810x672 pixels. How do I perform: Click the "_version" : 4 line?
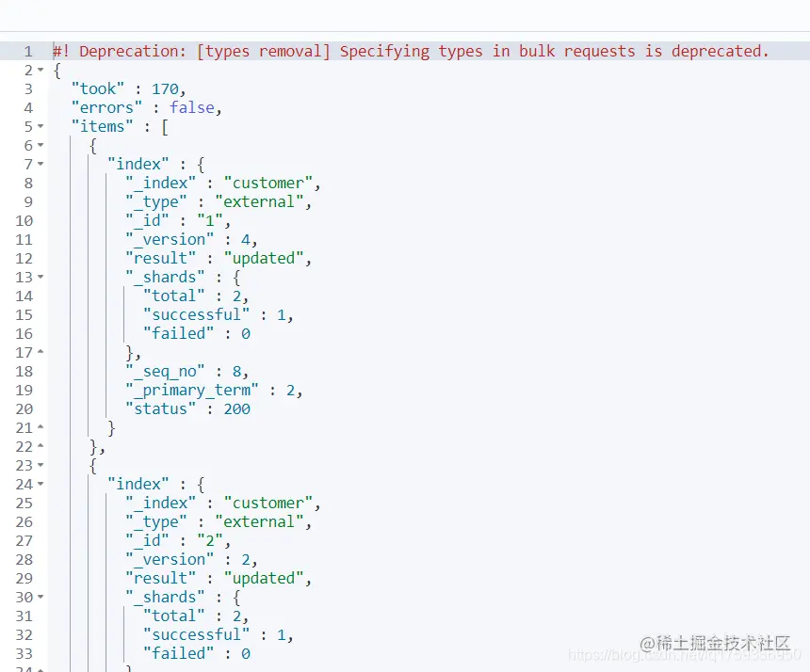pos(191,239)
